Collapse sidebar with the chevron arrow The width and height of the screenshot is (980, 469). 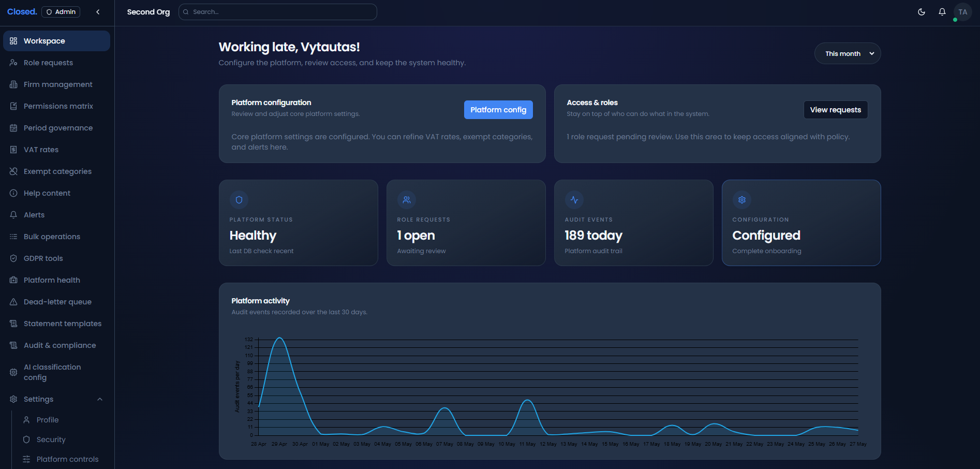pos(98,12)
